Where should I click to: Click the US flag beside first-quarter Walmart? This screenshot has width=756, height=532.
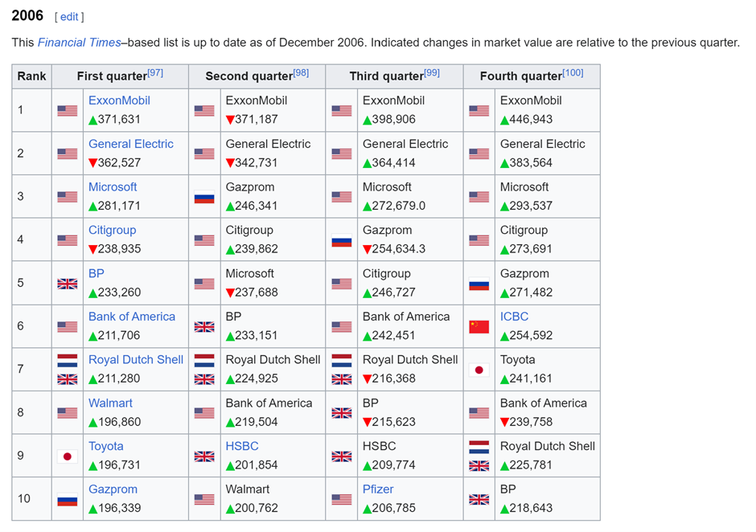(68, 413)
